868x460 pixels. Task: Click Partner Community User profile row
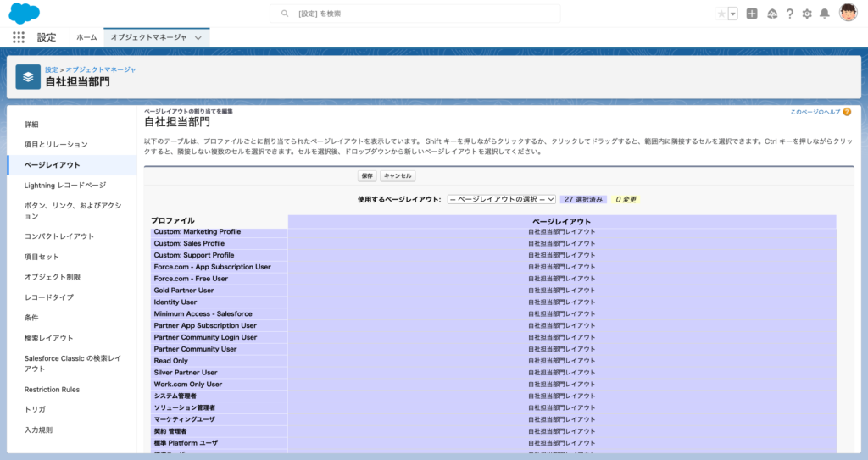(x=220, y=349)
